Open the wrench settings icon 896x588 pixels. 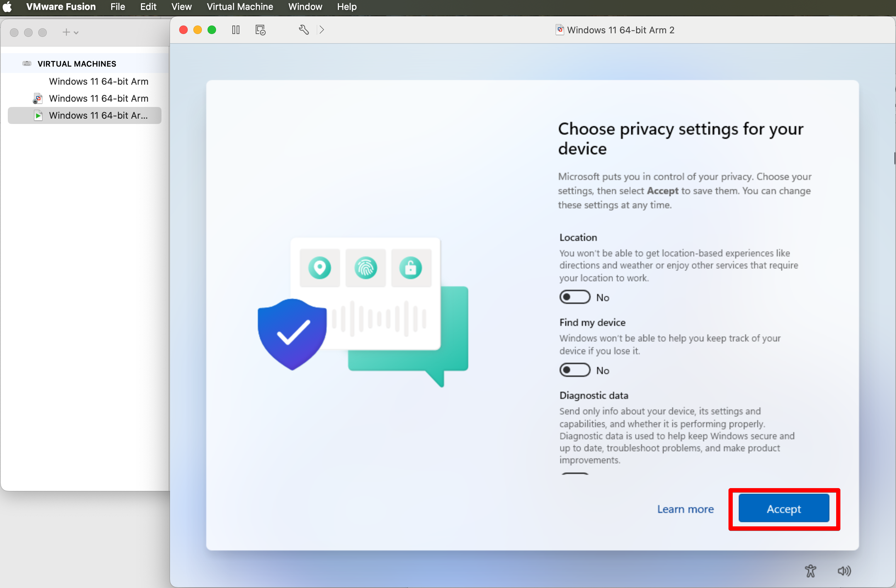click(x=304, y=30)
